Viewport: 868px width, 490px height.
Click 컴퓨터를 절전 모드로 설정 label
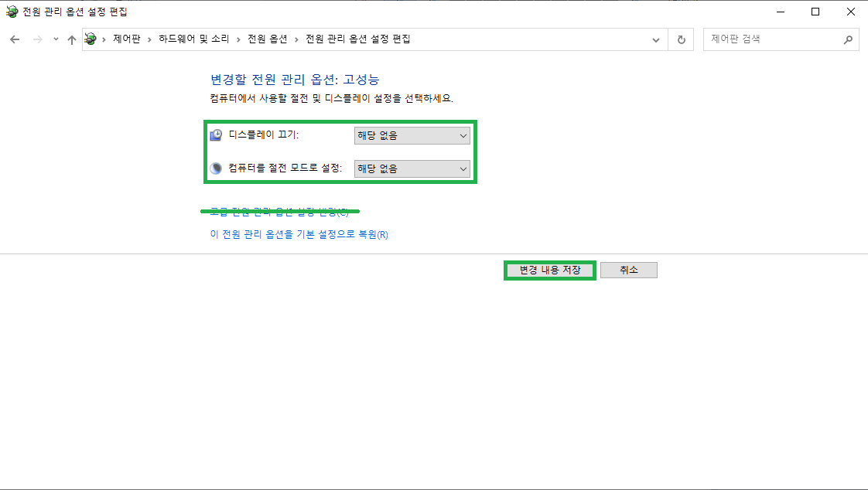pyautogui.click(x=285, y=168)
